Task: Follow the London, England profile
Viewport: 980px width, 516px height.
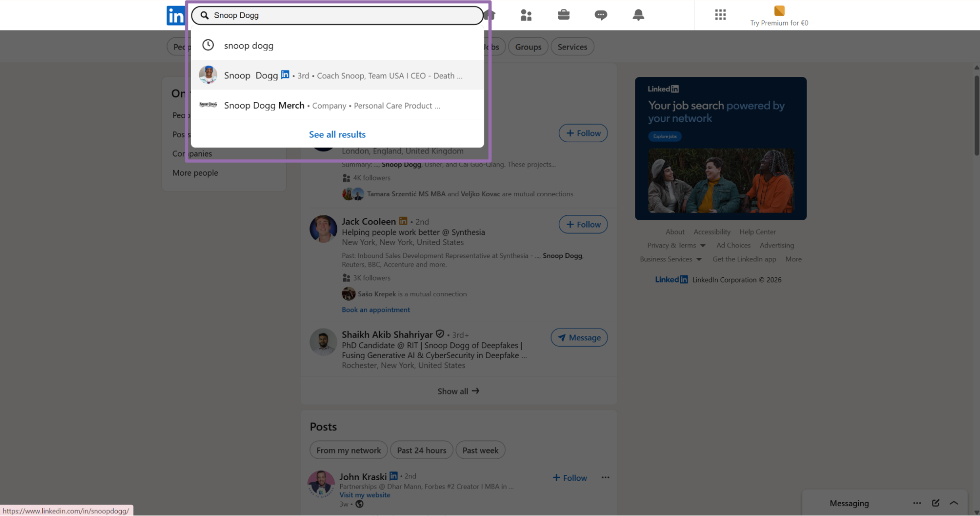Action: click(583, 133)
